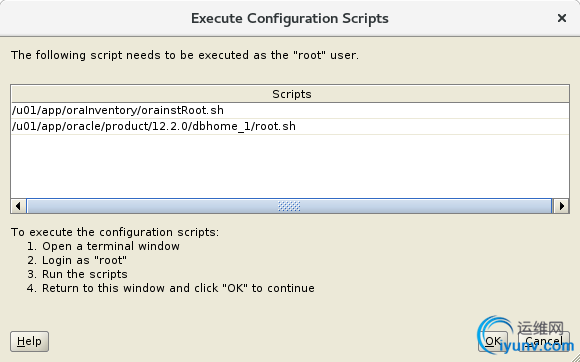Viewport: 580px width, 362px height.
Task: Click the 'needs to be executed as root' text
Action: point(185,55)
